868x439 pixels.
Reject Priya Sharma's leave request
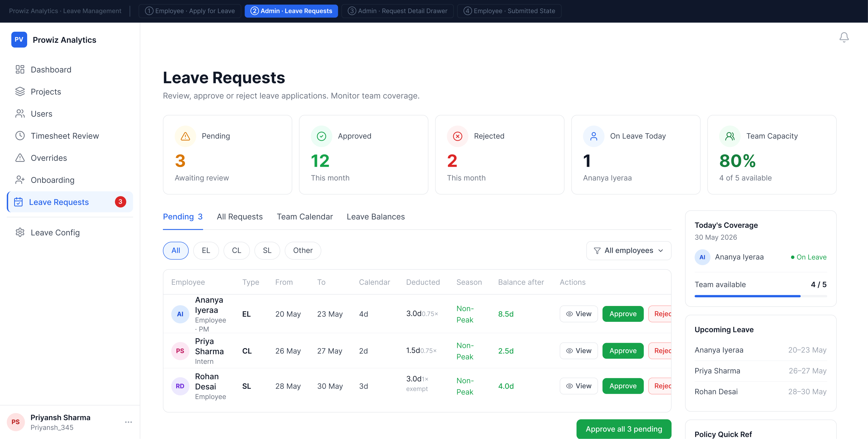[x=660, y=351]
